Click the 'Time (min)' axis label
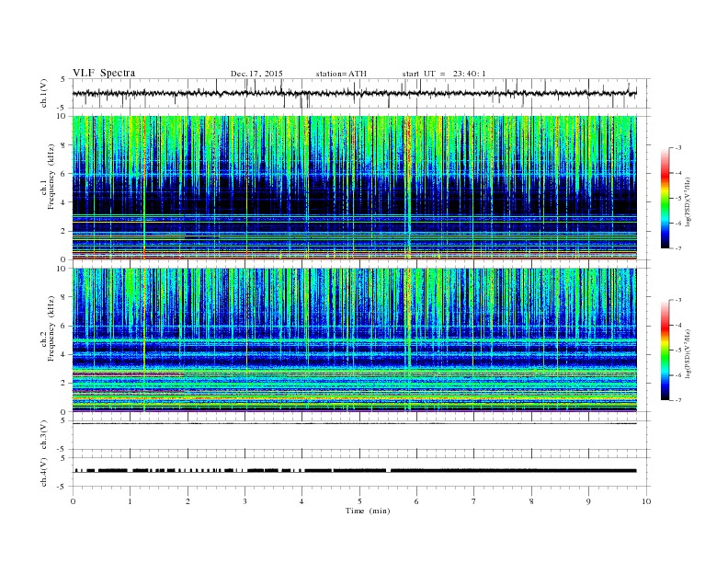The height and width of the screenshot is (563, 728). tap(368, 511)
